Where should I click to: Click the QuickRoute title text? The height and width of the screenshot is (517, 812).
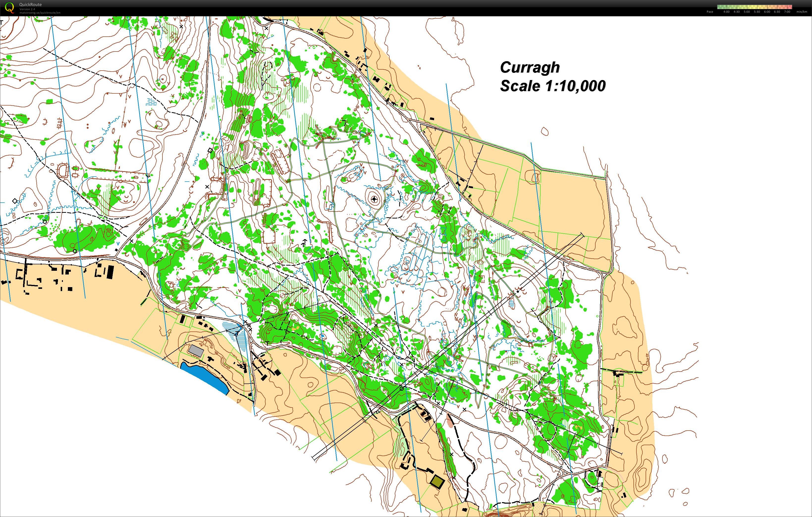(x=30, y=5)
